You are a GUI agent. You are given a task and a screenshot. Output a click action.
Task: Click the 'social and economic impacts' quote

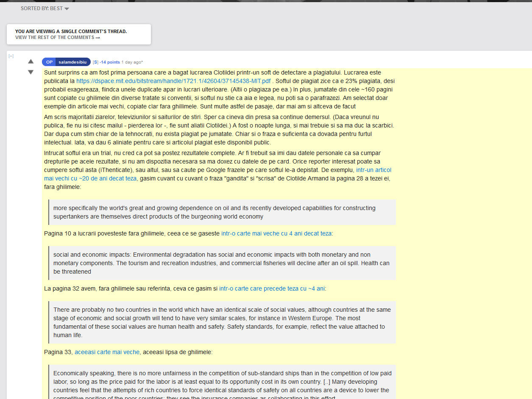[222, 263]
